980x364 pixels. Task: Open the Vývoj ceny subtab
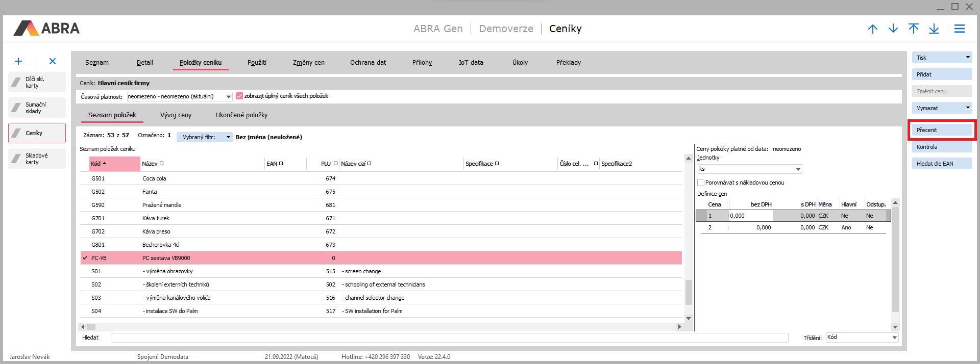(176, 115)
